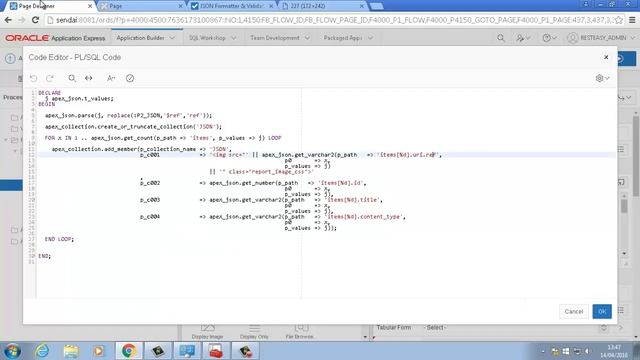The image size is (640, 360).
Task: Click the blue Save button behind dialog
Action: [627, 59]
